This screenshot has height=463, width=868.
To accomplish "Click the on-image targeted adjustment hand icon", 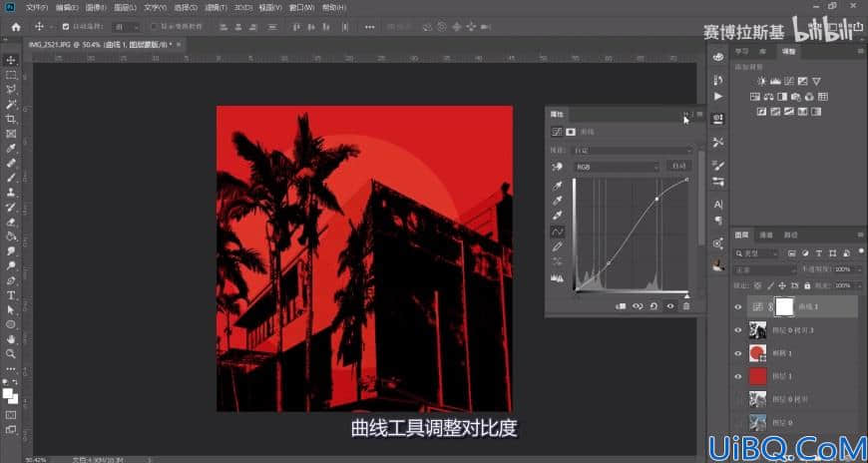I will point(558,167).
